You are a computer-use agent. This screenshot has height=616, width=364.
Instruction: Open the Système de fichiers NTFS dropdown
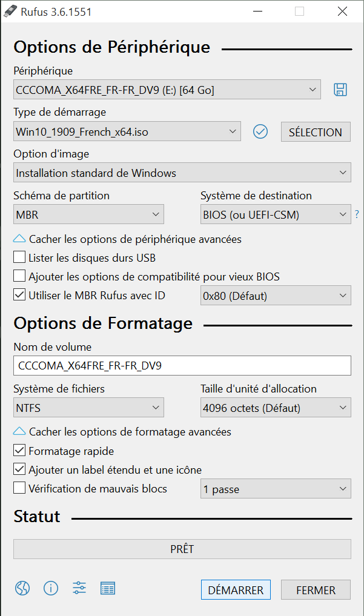point(88,408)
